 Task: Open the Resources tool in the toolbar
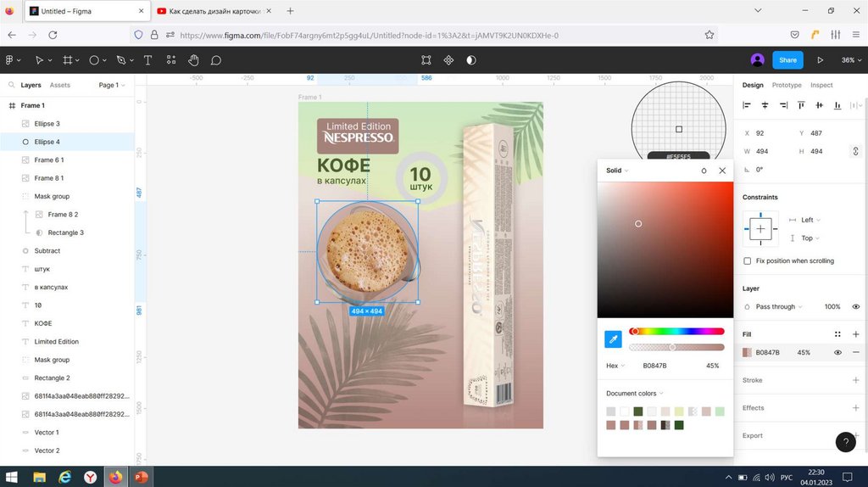[171, 60]
